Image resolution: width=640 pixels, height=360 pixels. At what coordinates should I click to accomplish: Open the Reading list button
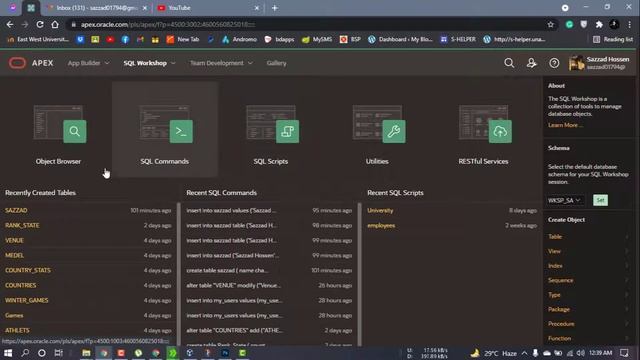[613, 39]
